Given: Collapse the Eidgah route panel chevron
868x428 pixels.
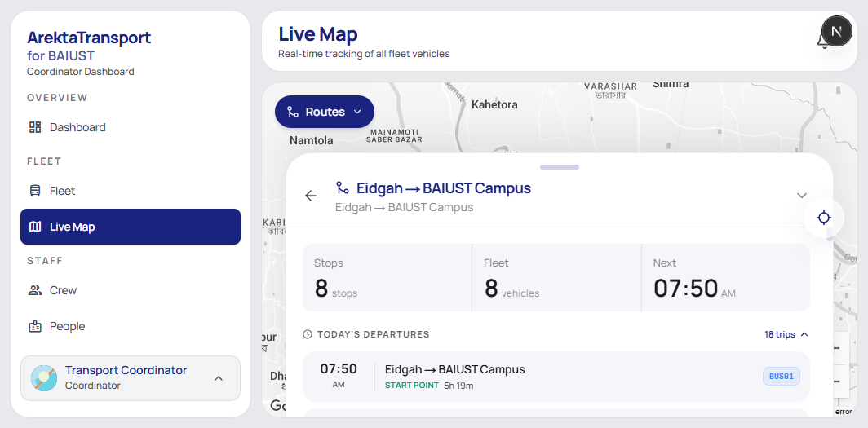Looking at the screenshot, I should 802,195.
